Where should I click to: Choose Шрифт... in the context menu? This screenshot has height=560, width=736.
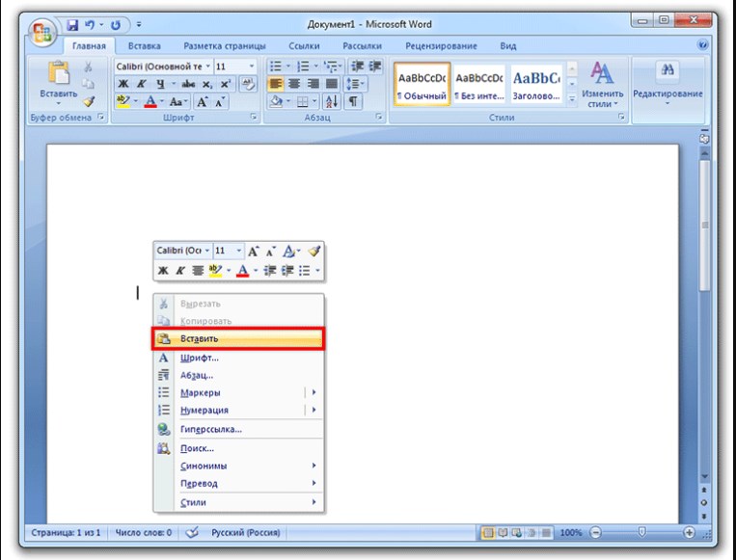pyautogui.click(x=238, y=358)
